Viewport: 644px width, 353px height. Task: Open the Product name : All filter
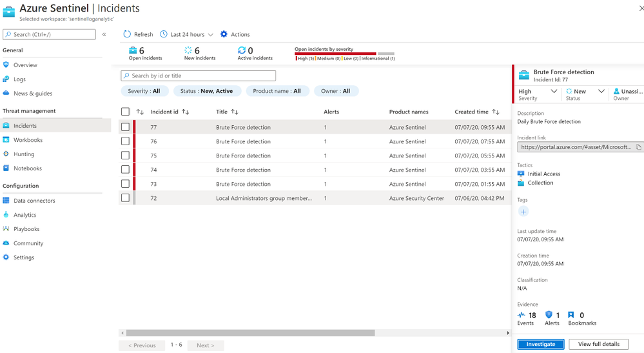[277, 91]
